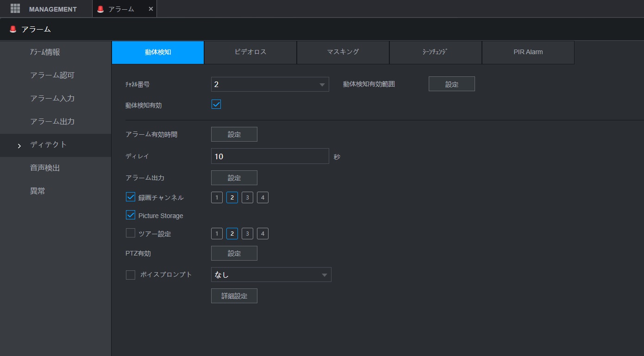Click the alarm siren icon in the header
This screenshot has height=356, width=644.
click(x=13, y=29)
